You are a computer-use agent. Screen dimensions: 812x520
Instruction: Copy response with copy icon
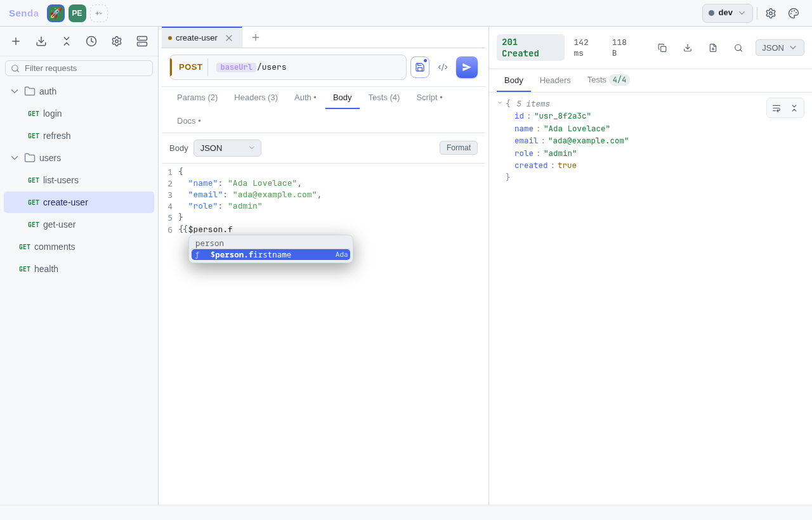tap(662, 48)
